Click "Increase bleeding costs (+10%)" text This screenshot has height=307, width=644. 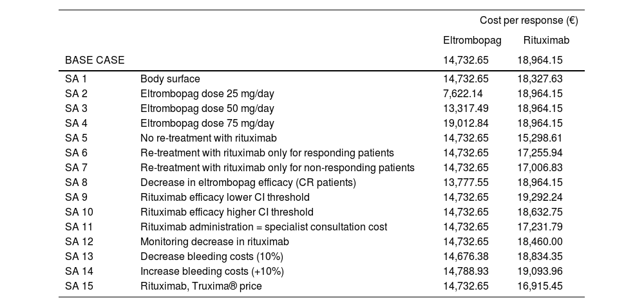coord(212,272)
